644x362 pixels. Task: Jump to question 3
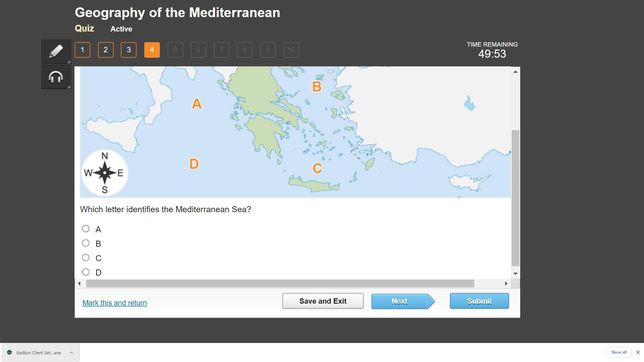tap(129, 50)
